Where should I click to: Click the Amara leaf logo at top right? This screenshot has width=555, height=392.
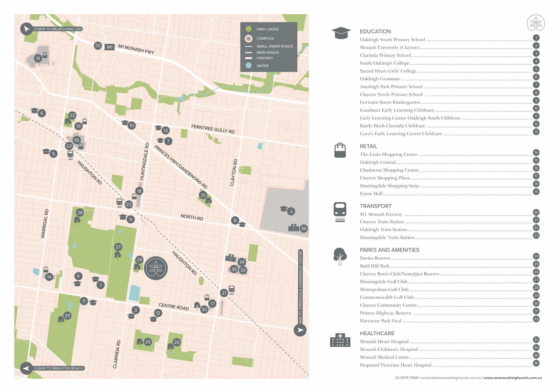pos(536,23)
